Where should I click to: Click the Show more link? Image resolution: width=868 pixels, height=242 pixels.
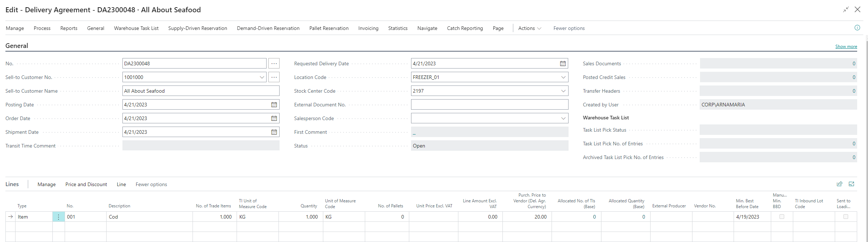coord(846,47)
